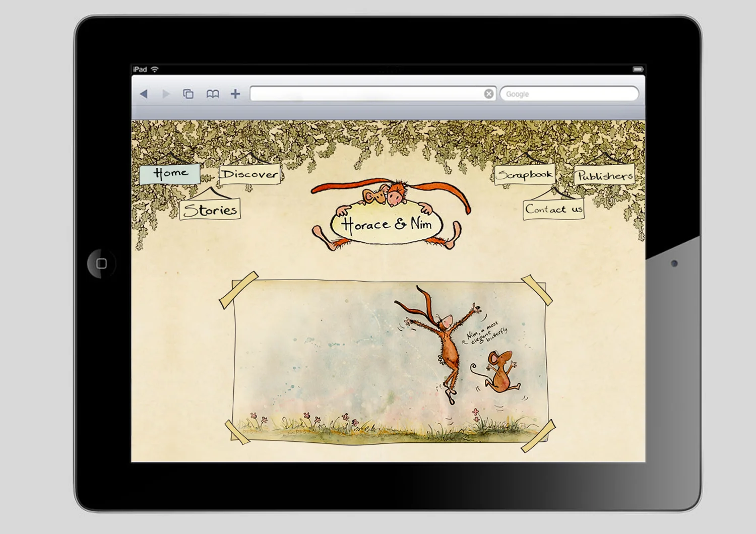Click the Google search field

click(x=569, y=94)
